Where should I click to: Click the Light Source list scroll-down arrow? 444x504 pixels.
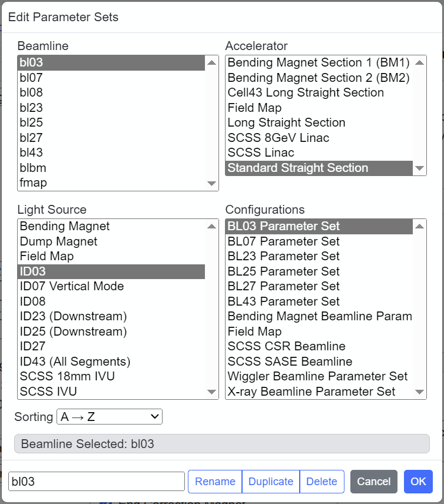click(x=211, y=392)
